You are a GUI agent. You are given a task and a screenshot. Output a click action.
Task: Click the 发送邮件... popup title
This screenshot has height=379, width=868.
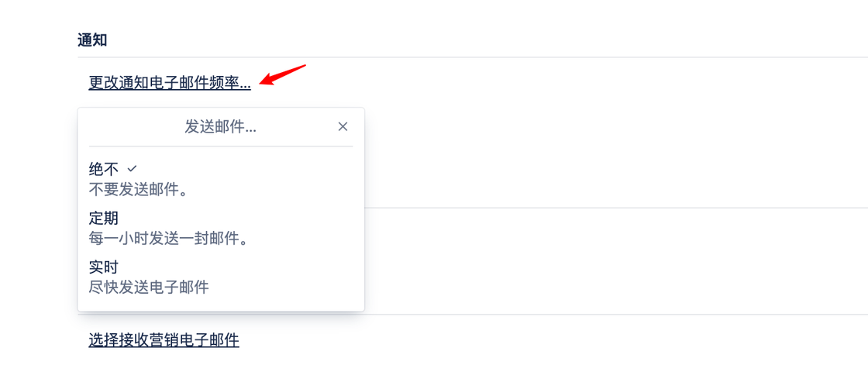click(x=220, y=127)
